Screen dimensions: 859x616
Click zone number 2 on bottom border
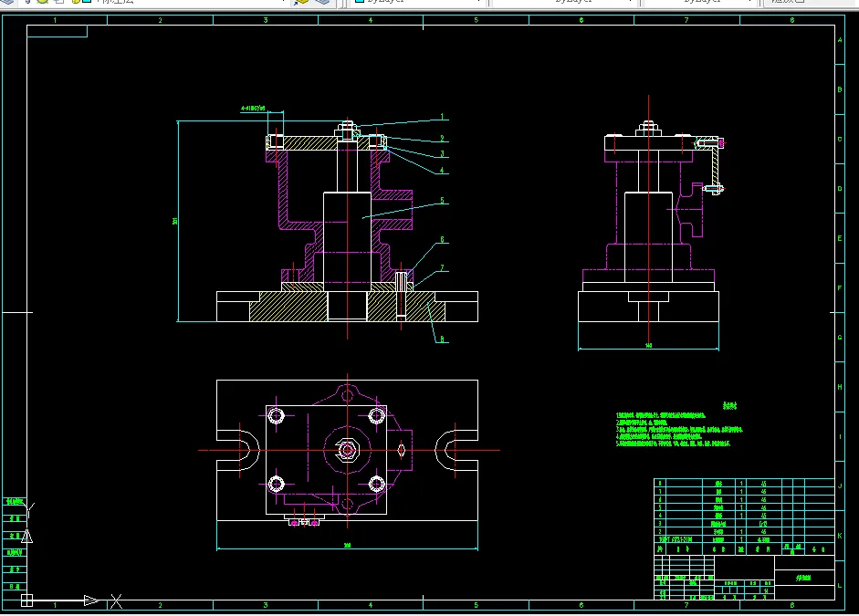pyautogui.click(x=160, y=605)
